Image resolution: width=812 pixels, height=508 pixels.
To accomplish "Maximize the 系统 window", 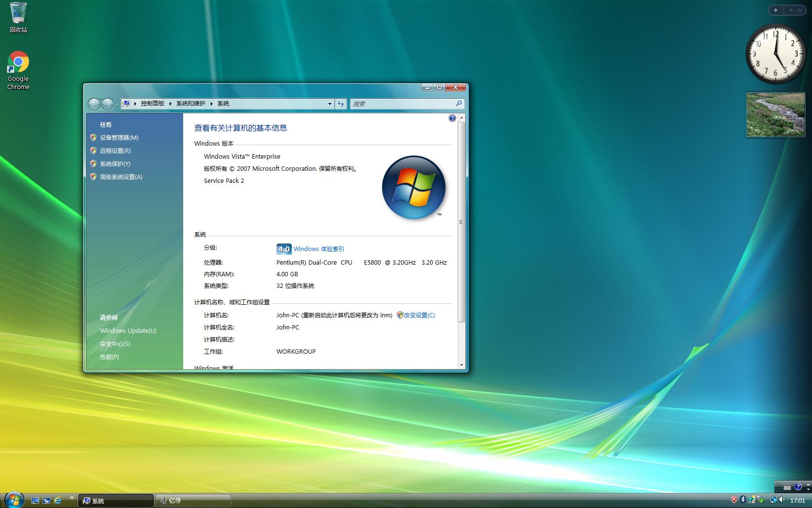I will (x=439, y=88).
